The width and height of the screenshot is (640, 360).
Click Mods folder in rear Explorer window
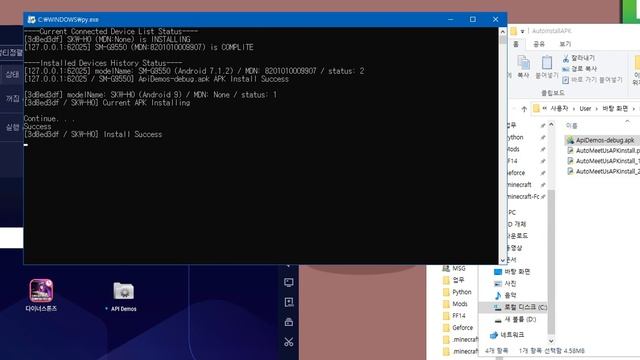[455, 304]
